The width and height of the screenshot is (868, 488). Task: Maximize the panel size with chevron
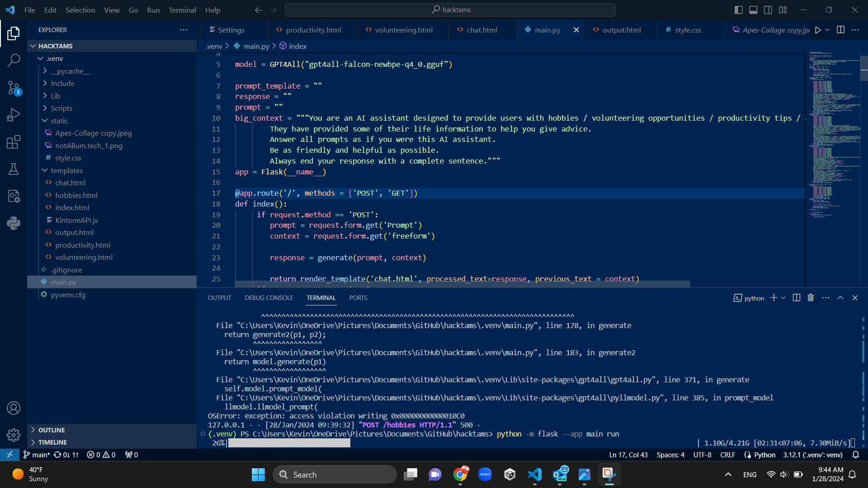[x=840, y=298]
